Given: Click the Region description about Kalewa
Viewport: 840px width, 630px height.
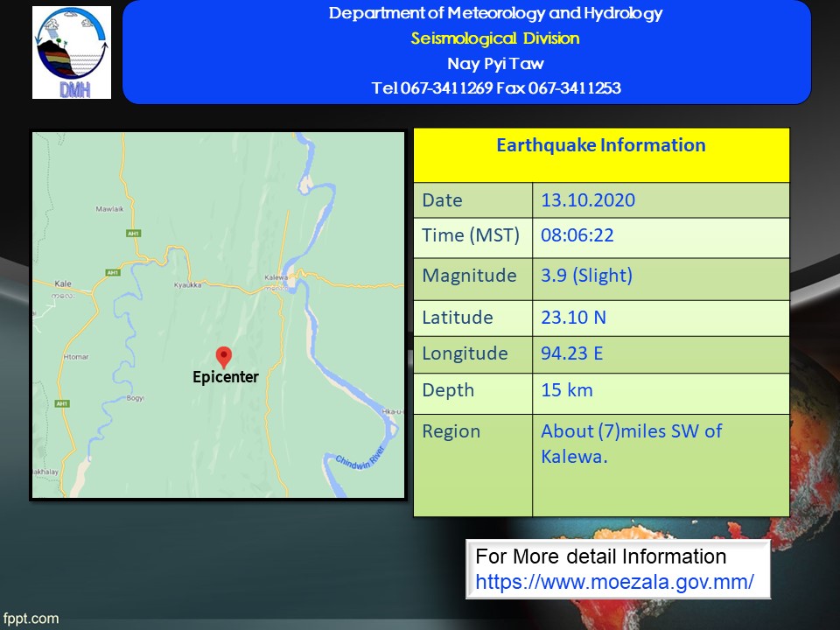Looking at the screenshot, I should pyautogui.click(x=630, y=444).
